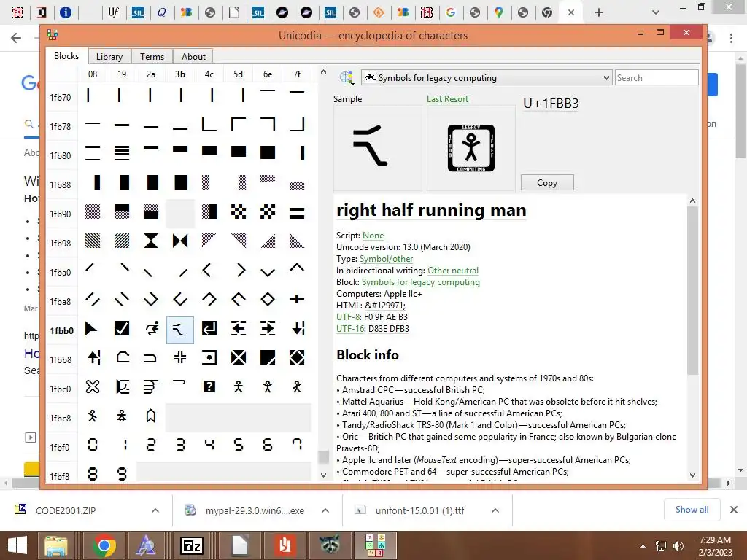Switch to the Blocks tab
This screenshot has height=560, width=747.
pyautogui.click(x=66, y=55)
